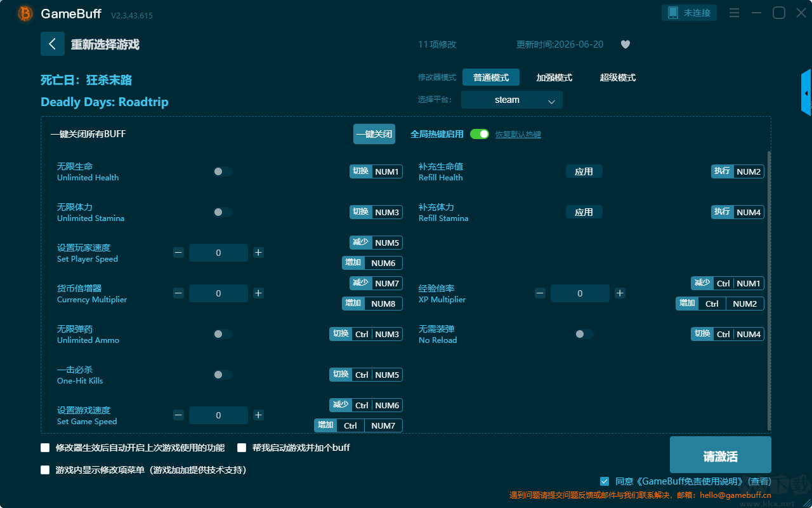Click Ctrl NUM2 increase hotkey for XP Multiplier
812x508 pixels.
click(x=731, y=304)
